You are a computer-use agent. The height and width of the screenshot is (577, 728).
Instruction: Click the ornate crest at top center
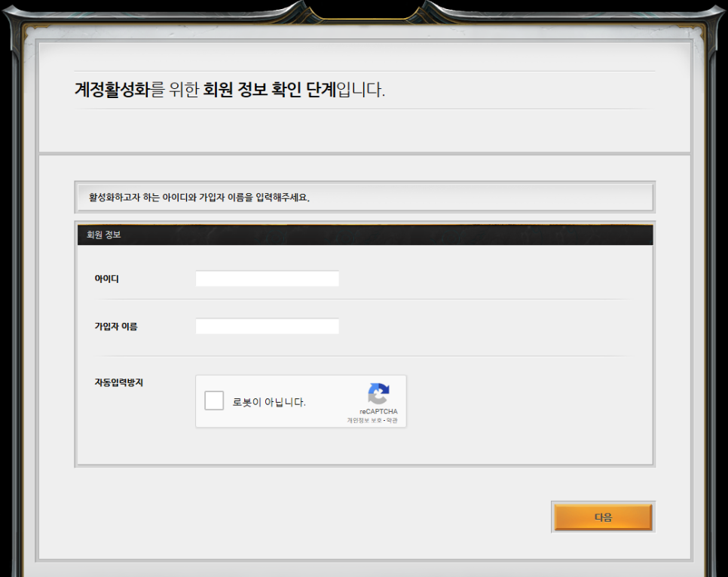[364, 9]
